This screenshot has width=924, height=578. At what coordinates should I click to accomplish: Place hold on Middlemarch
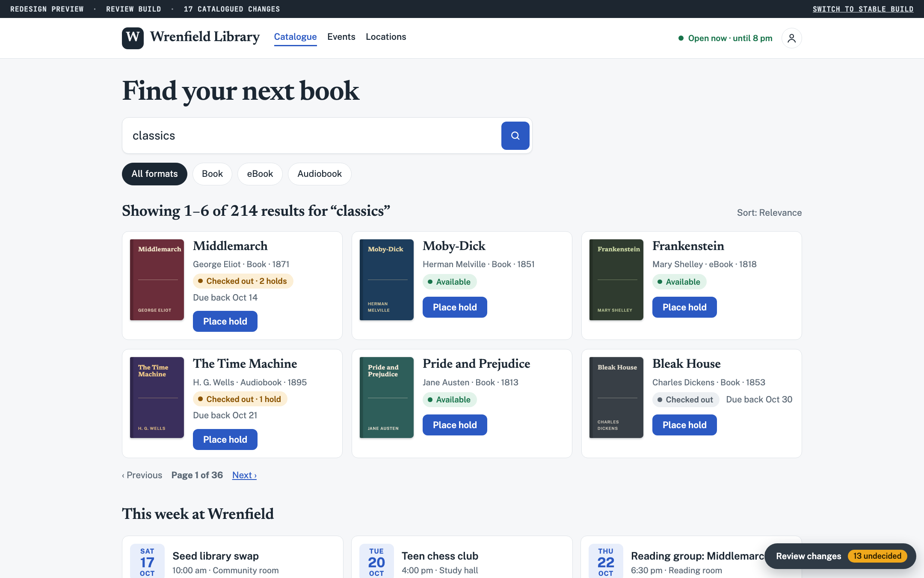click(225, 322)
